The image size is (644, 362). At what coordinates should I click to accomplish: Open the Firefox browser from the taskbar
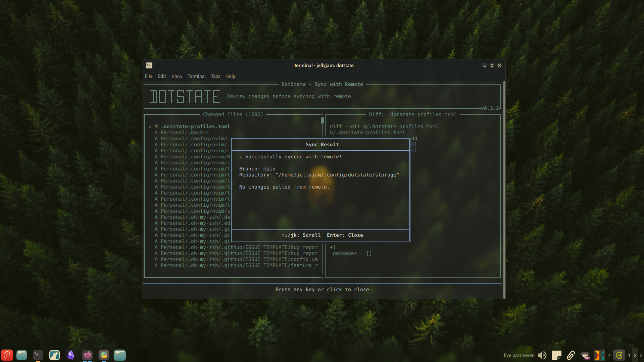coord(87,355)
